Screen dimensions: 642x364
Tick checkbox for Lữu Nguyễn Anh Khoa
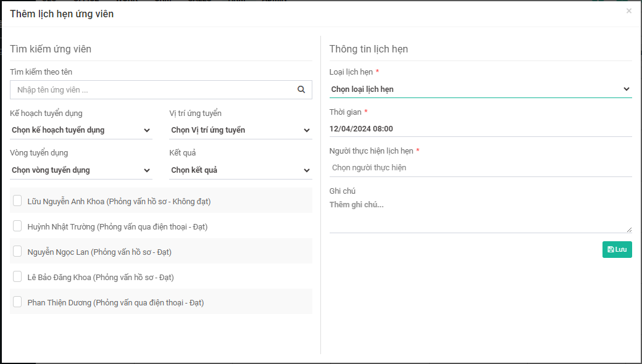point(17,201)
